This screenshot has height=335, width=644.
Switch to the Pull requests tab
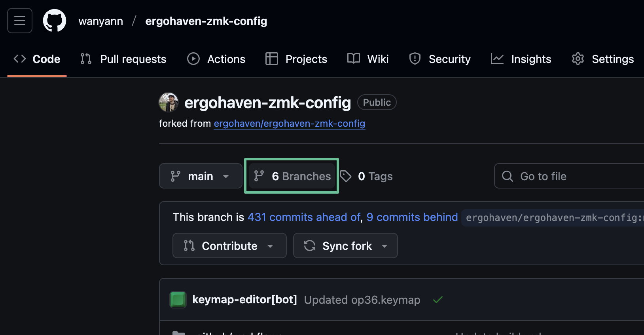pos(123,59)
